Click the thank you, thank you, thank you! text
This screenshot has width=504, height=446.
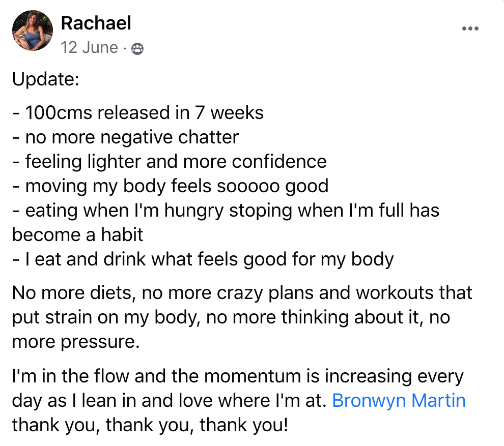pyautogui.click(x=150, y=425)
